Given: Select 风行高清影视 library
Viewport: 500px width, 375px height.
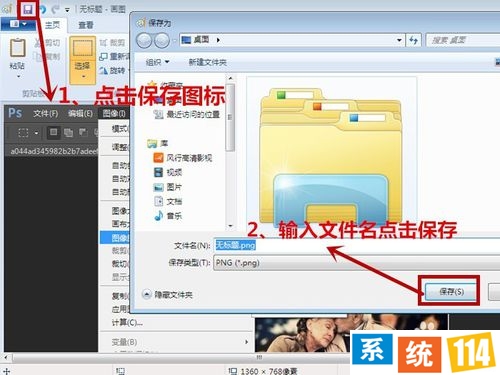Looking at the screenshot, I should (x=183, y=158).
